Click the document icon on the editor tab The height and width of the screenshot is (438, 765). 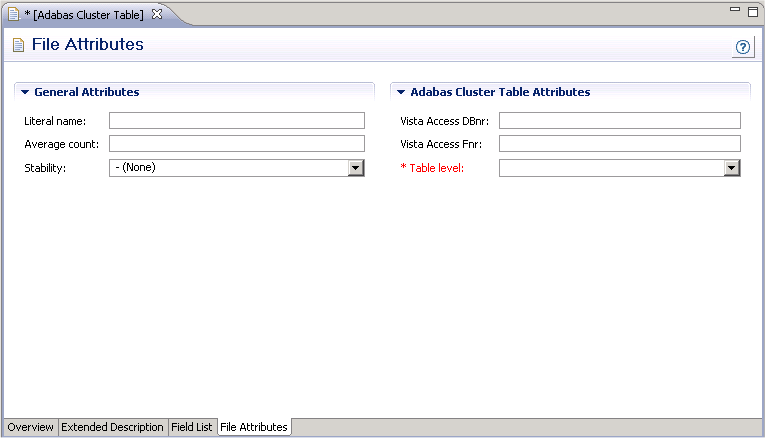13,14
